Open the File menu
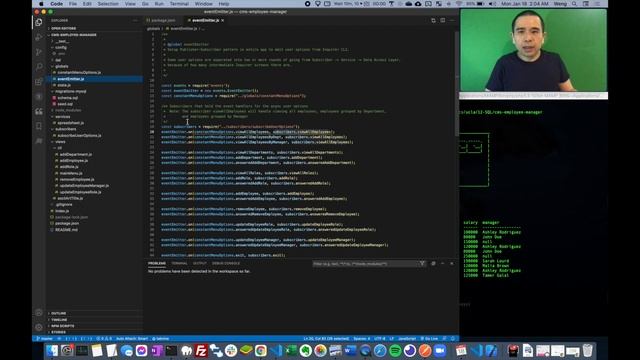The height and width of the screenshot is (360, 640). point(73,4)
